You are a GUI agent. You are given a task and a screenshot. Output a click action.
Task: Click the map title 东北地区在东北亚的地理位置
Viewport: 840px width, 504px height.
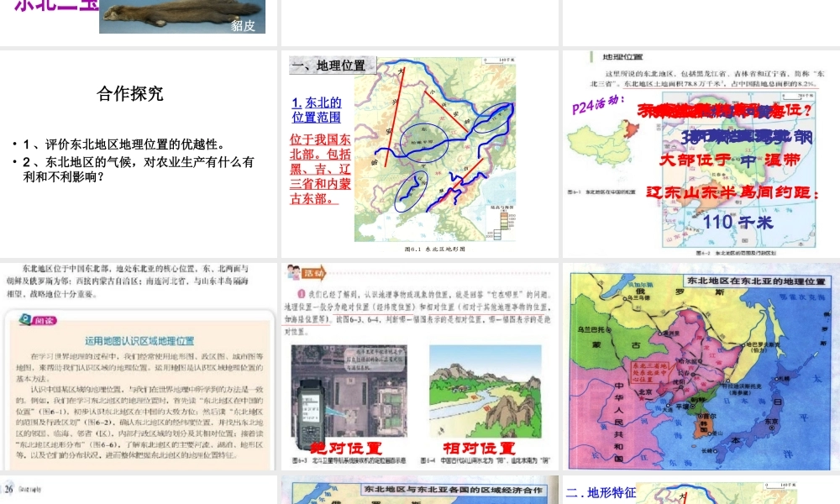pos(756,281)
